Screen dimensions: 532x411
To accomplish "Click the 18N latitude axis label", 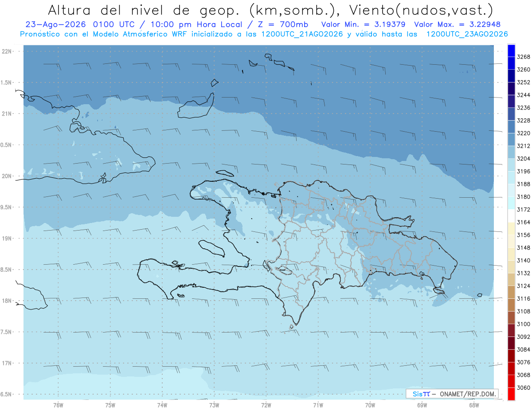I will (7, 301).
